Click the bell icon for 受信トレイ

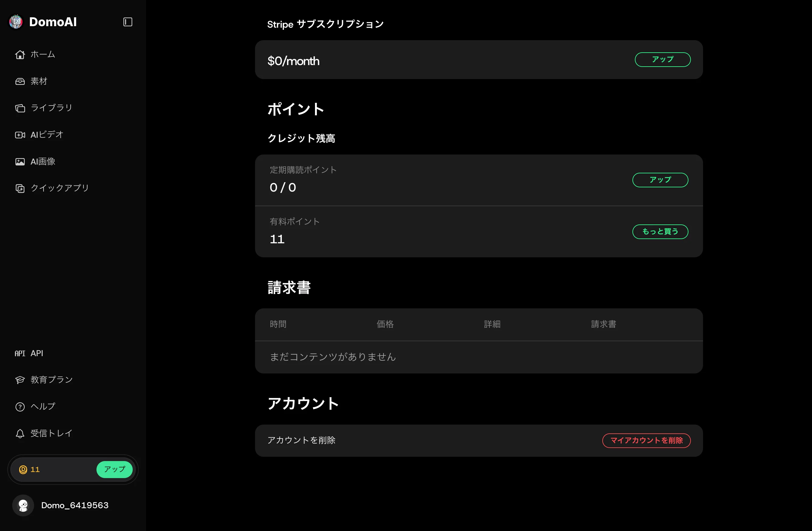tap(20, 433)
